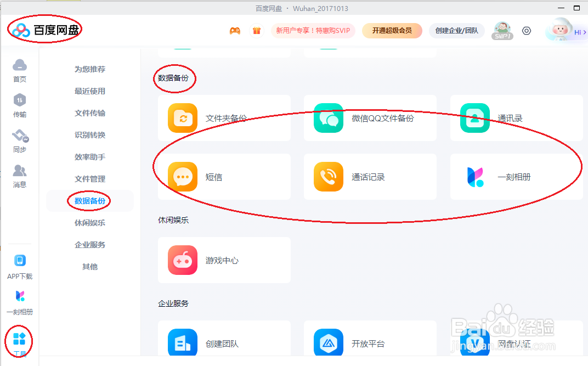This screenshot has width=588, height=366.
Task: Select the 工具 tools icon in sidebar
Action: (19, 339)
